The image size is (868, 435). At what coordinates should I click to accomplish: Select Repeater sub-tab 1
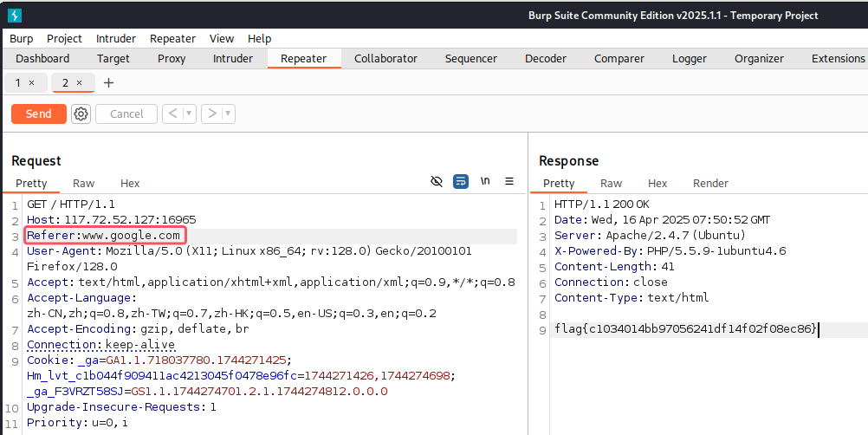[18, 83]
